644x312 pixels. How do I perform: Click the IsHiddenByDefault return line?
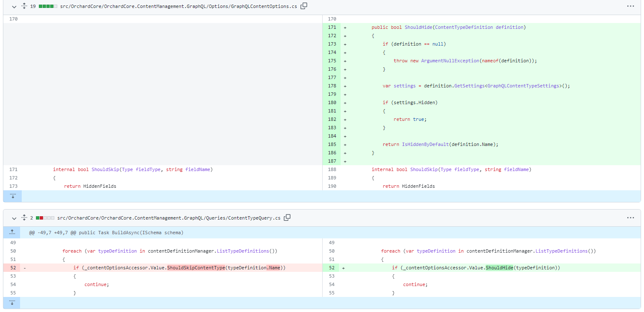coord(440,144)
